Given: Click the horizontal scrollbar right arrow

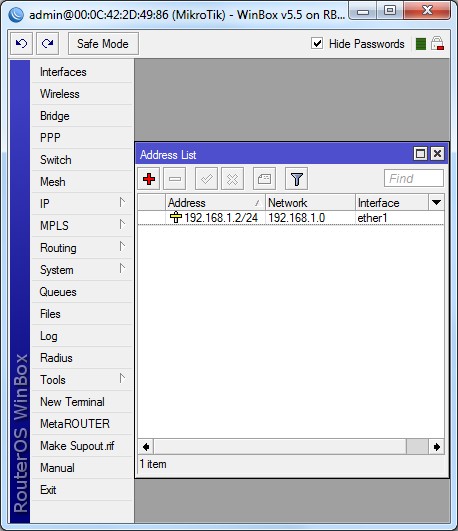Looking at the screenshot, I should pyautogui.click(x=436, y=447).
